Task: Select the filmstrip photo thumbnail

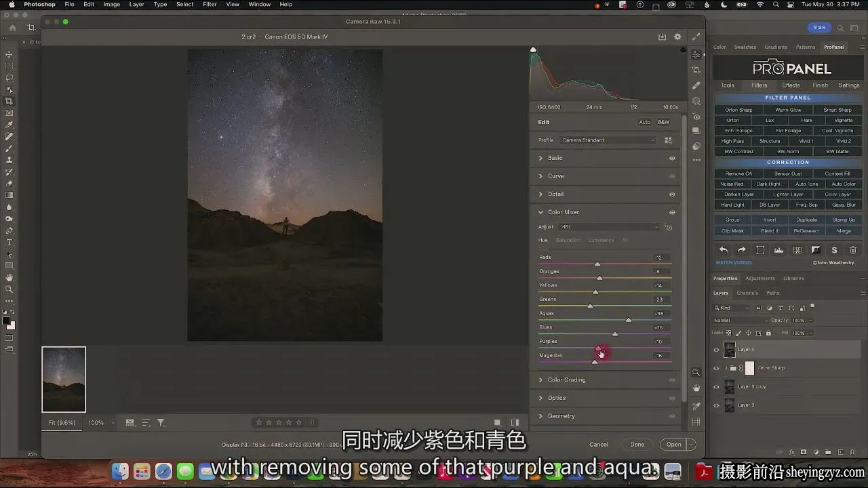Action: pyautogui.click(x=64, y=380)
